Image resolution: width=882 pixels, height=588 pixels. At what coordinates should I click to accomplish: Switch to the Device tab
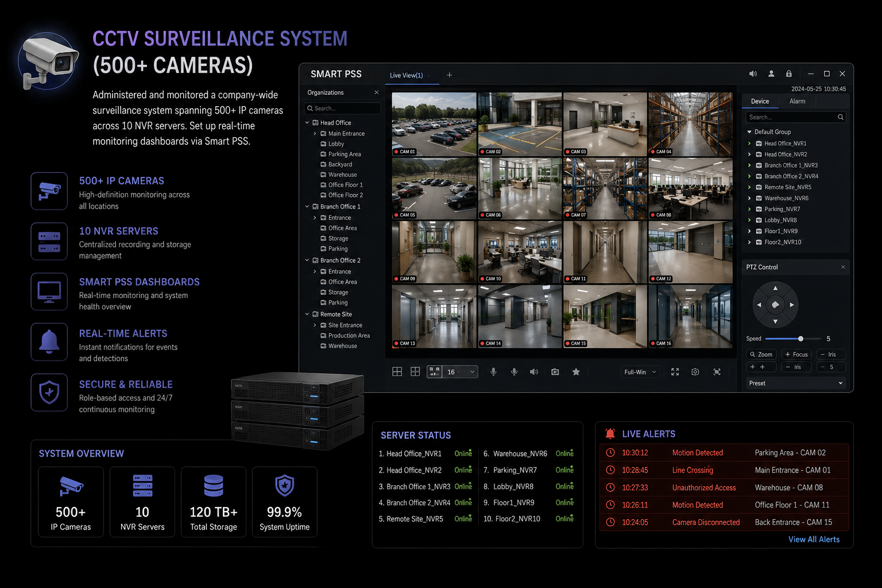click(760, 101)
